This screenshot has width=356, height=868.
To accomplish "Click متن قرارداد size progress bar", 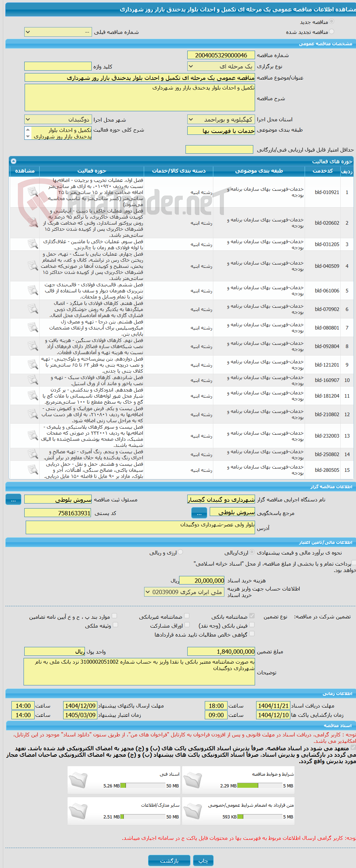I will (x=260, y=817).
